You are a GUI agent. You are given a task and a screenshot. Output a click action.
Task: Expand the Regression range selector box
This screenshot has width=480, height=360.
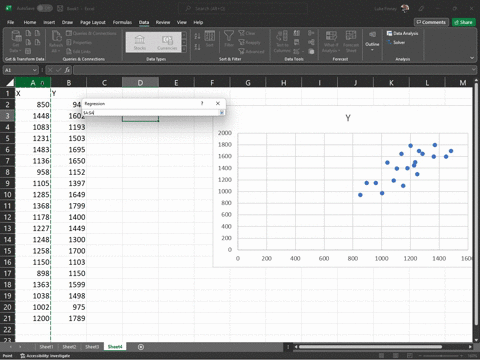(222, 113)
